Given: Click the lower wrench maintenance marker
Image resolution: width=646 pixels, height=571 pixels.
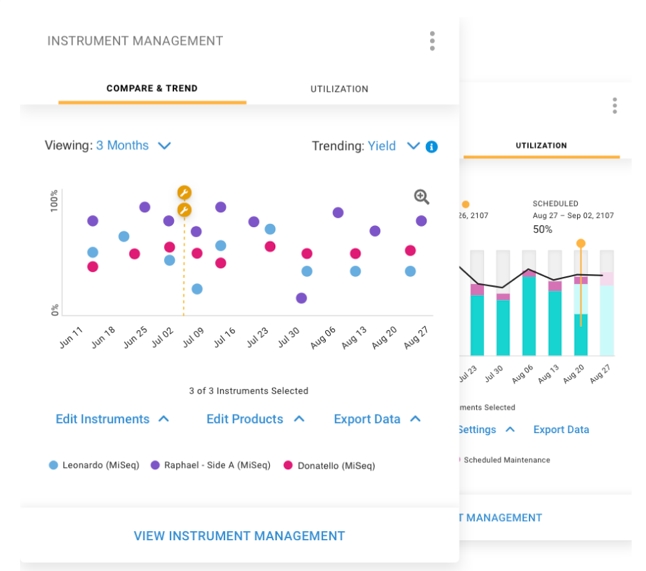Looking at the screenshot, I should [184, 210].
